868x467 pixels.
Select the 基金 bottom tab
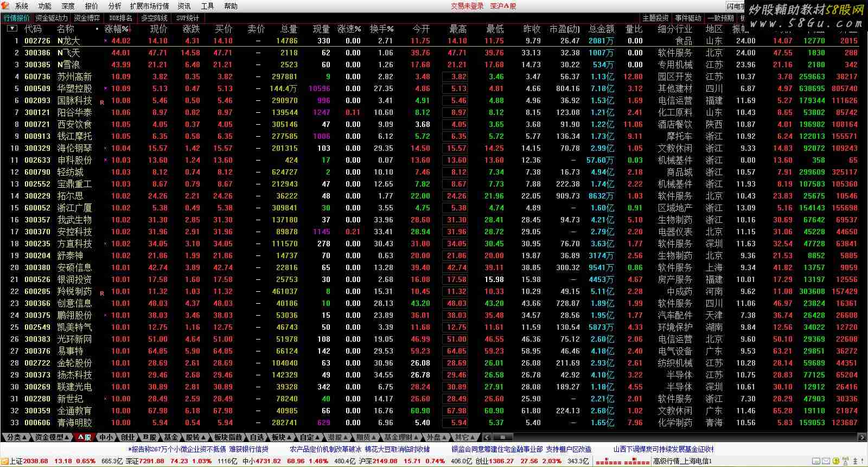coord(171,437)
